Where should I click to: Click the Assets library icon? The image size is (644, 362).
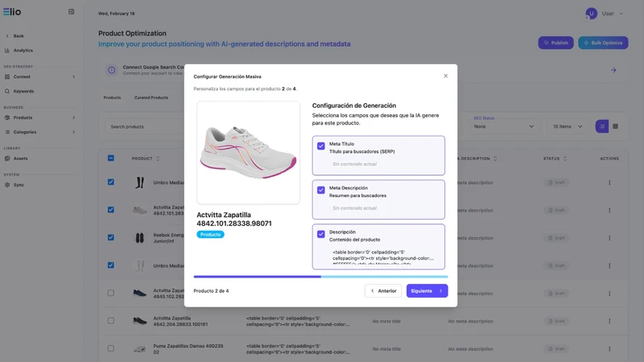click(x=7, y=158)
